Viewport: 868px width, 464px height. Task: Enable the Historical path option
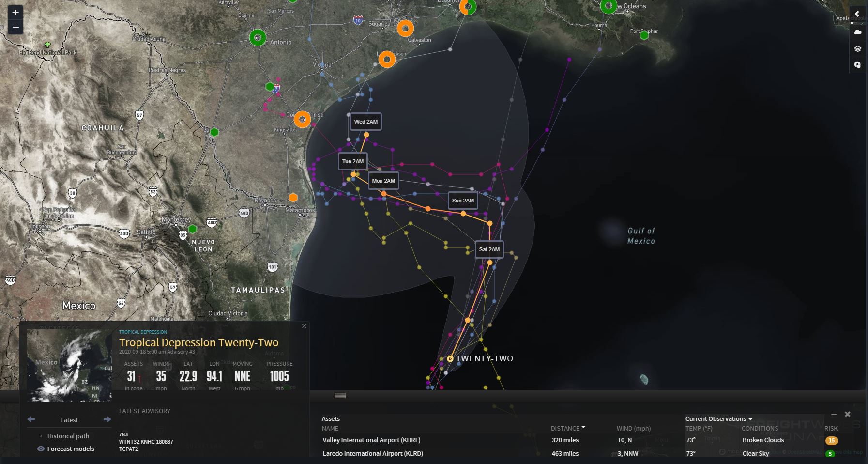click(68, 436)
